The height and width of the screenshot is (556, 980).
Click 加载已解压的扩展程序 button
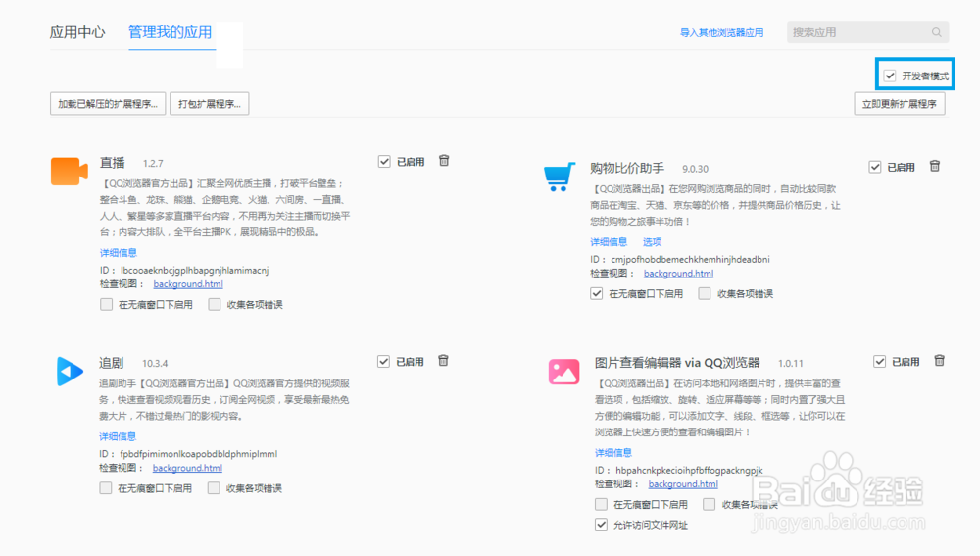[108, 104]
